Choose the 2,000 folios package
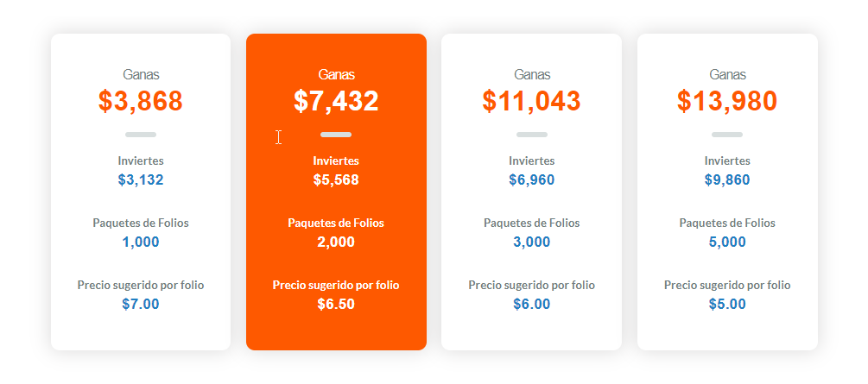Screen dimensions: 868x384 [x=336, y=242]
